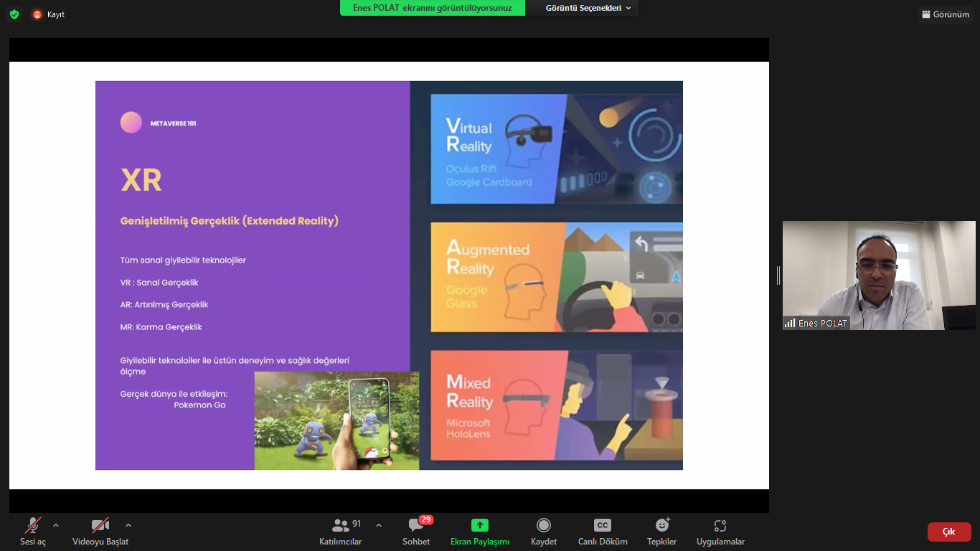Open the Tepkiler reactions menu
This screenshot has width=980, height=551.
[x=661, y=531]
